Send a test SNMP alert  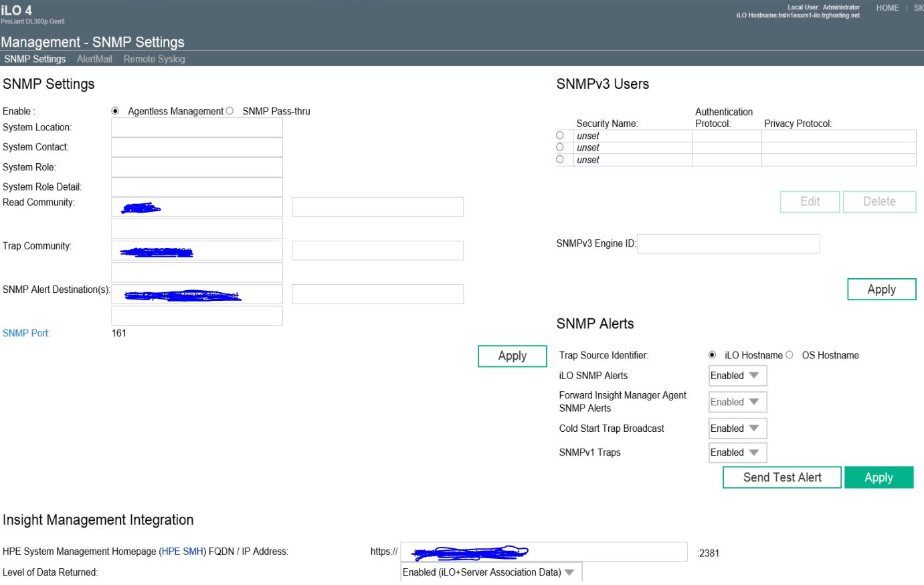[782, 477]
